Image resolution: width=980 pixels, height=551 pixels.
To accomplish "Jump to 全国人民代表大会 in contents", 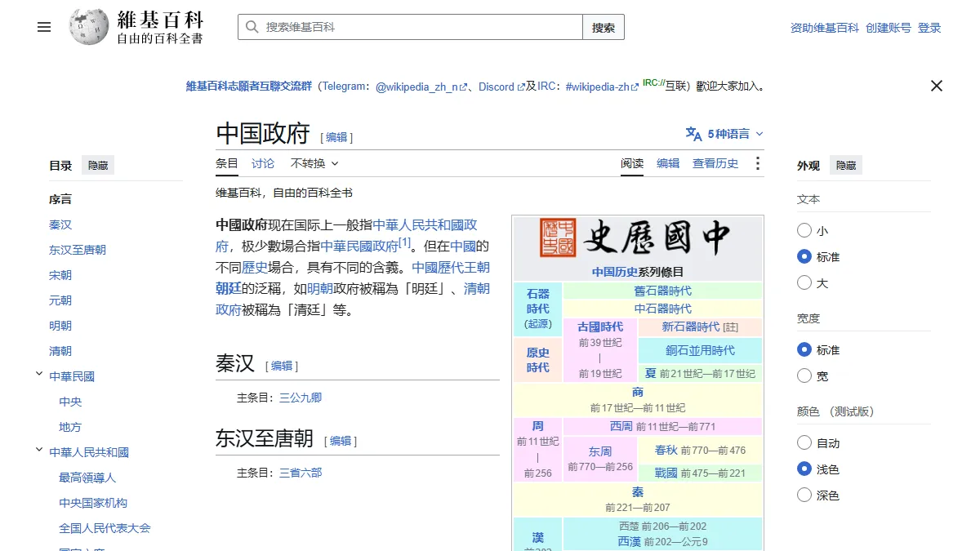I will (105, 528).
